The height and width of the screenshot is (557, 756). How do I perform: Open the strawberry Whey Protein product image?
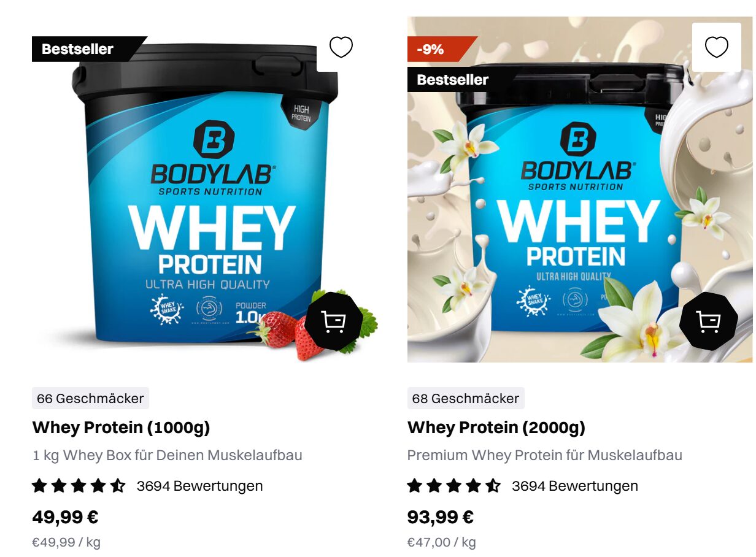coord(205,190)
